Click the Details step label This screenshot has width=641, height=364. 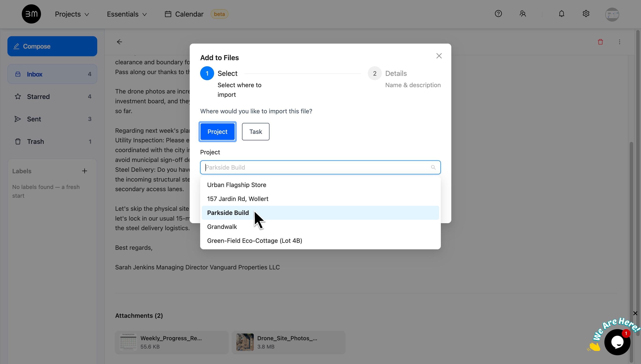[x=396, y=73]
